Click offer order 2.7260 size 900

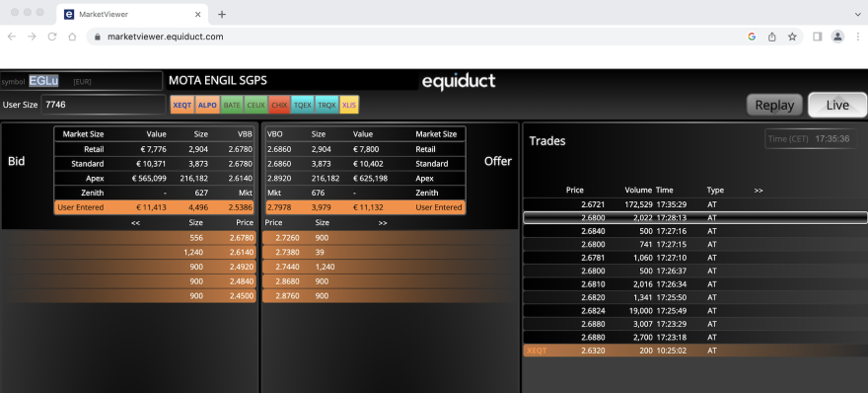(x=391, y=238)
